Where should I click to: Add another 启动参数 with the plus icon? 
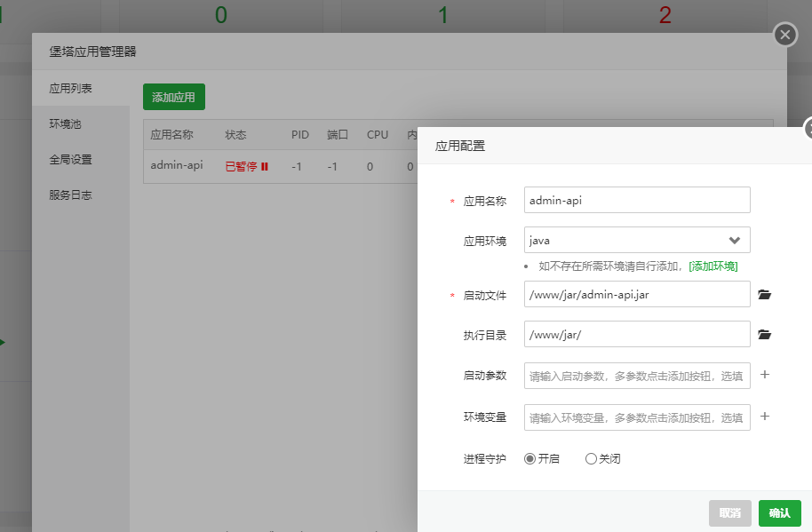tap(764, 374)
